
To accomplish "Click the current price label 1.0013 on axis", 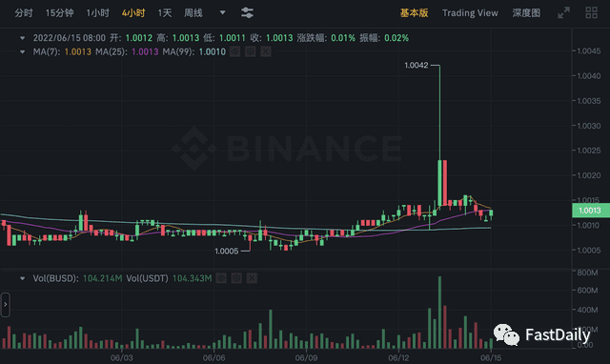I will (591, 211).
